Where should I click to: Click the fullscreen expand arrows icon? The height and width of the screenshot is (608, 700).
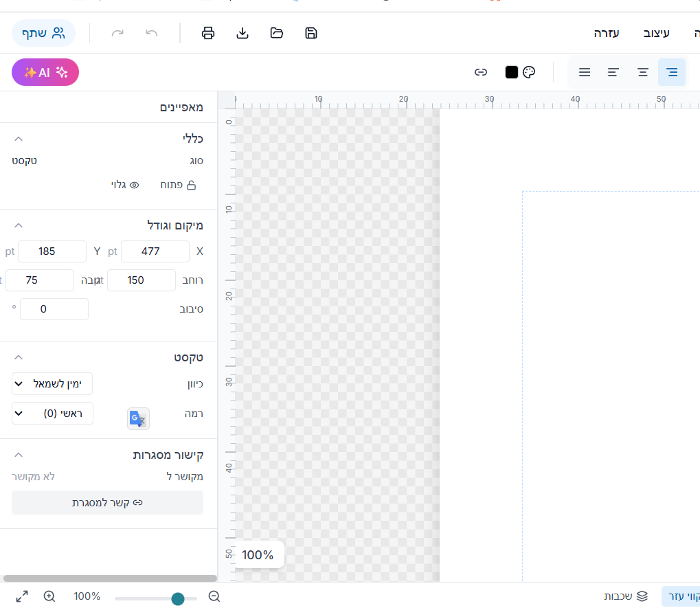pos(22,596)
